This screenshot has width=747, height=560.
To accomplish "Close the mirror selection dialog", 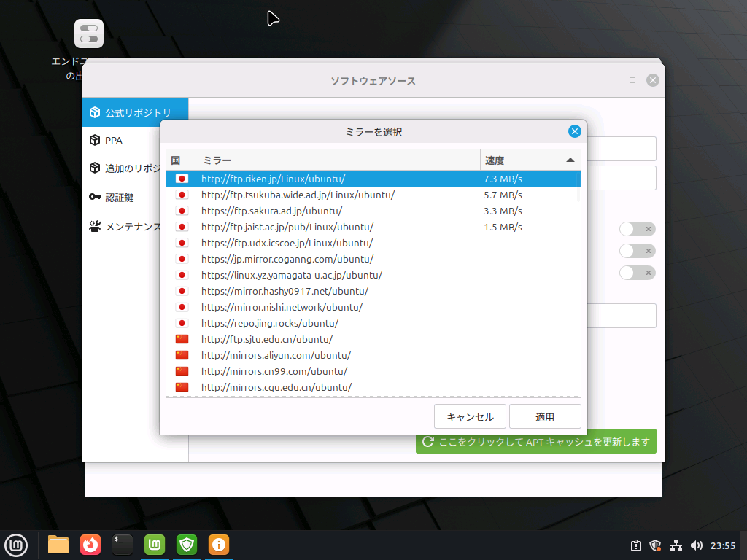I will (x=574, y=131).
